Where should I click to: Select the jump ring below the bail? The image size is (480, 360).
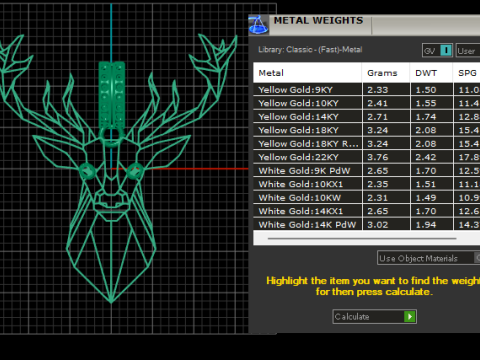pos(111,136)
